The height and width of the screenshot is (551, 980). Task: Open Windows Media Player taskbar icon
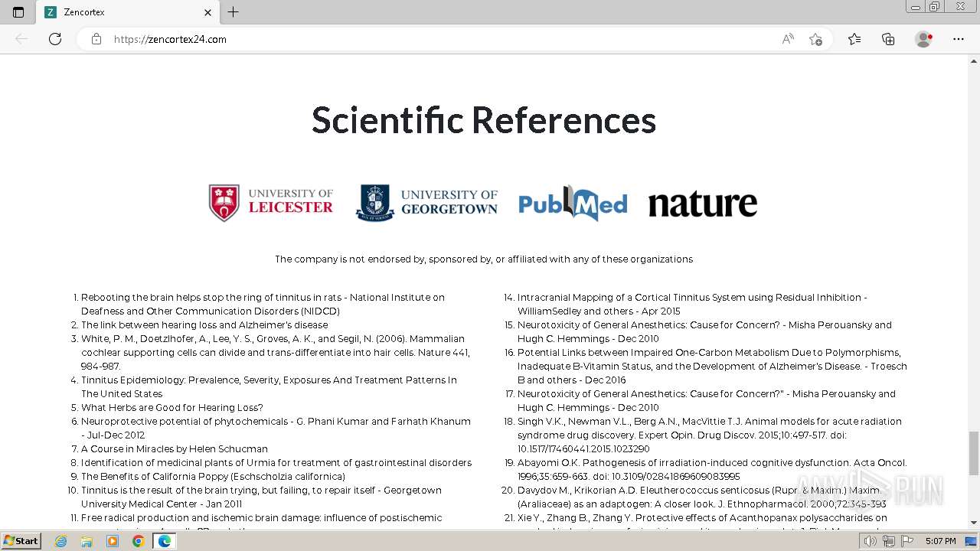pyautogui.click(x=113, y=541)
